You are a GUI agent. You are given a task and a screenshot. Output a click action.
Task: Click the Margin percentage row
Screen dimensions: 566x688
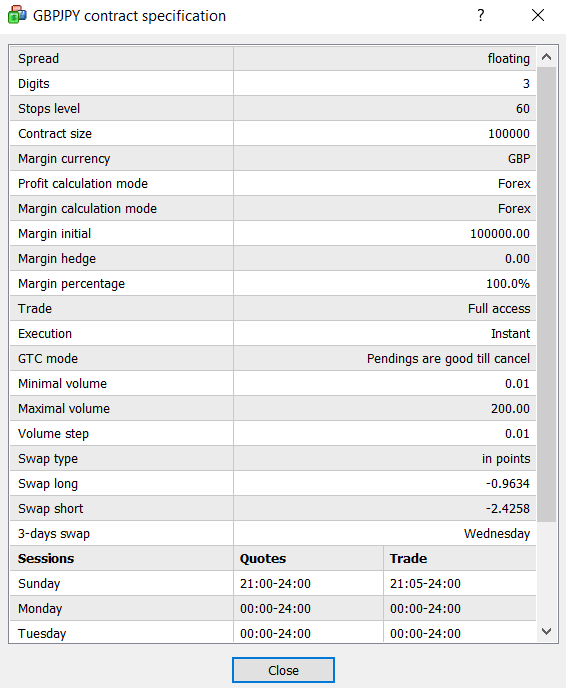coord(273,283)
